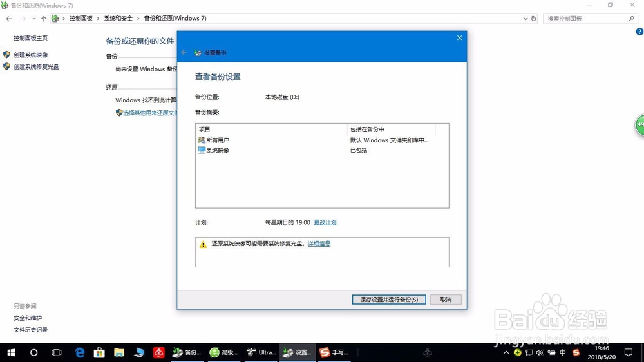Click the 取消 cancel button in dialog
644x362 pixels.
click(x=446, y=300)
